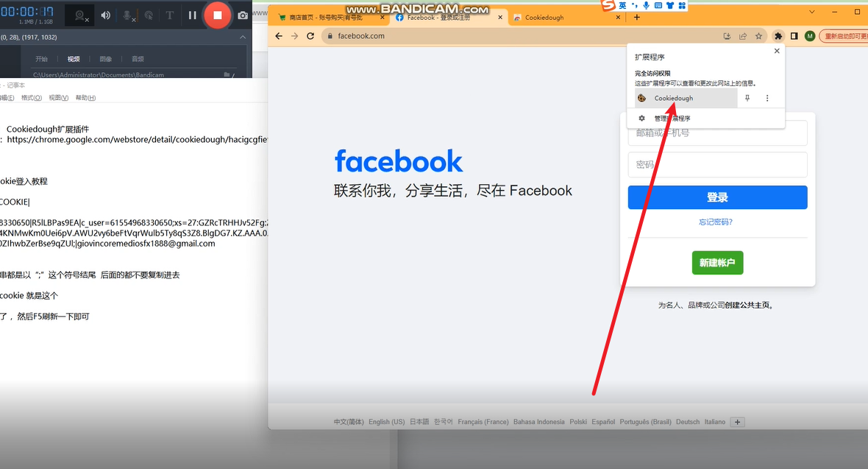Switch language to Deutsch
868x469 pixels.
tap(688, 422)
